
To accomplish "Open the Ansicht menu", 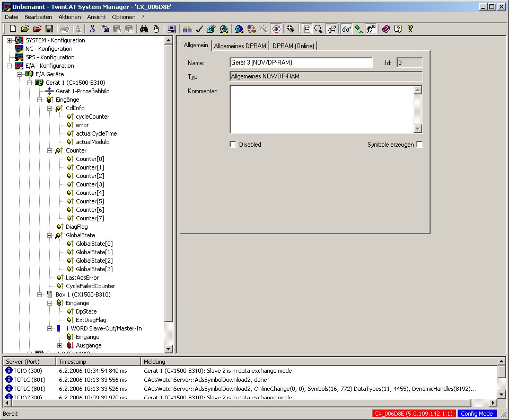I will coord(96,17).
